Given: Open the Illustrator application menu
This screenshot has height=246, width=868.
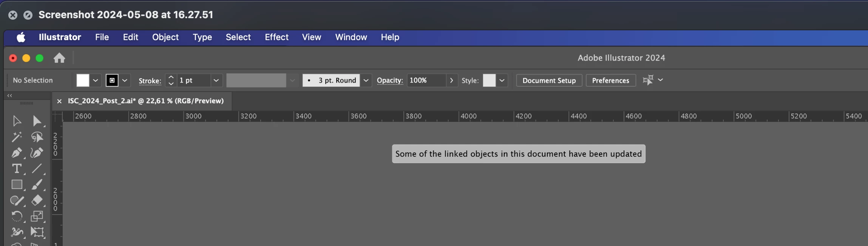Looking at the screenshot, I should [60, 37].
